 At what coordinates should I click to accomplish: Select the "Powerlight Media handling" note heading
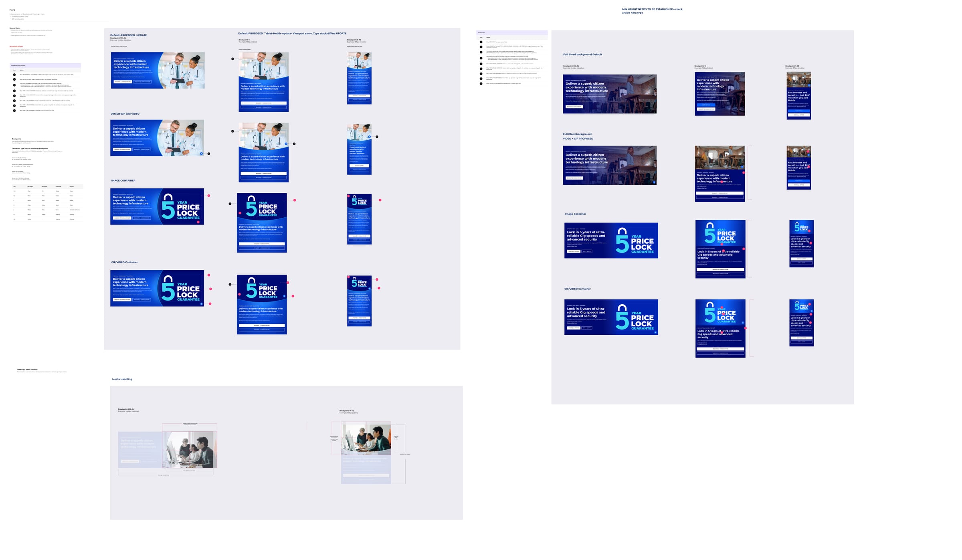pos(27,369)
